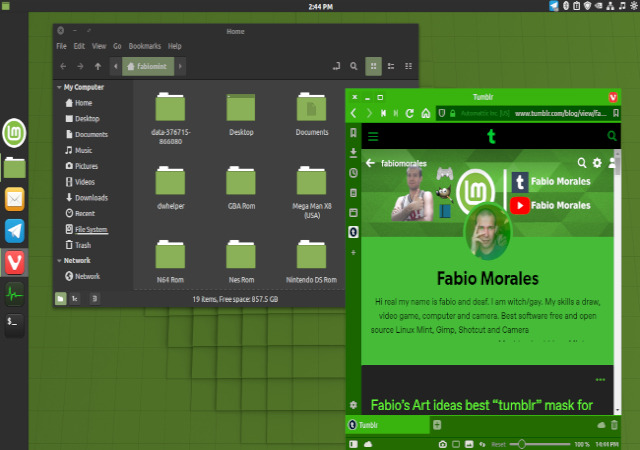Open Tumblr hamburger menu
640x450 pixels.
point(373,136)
